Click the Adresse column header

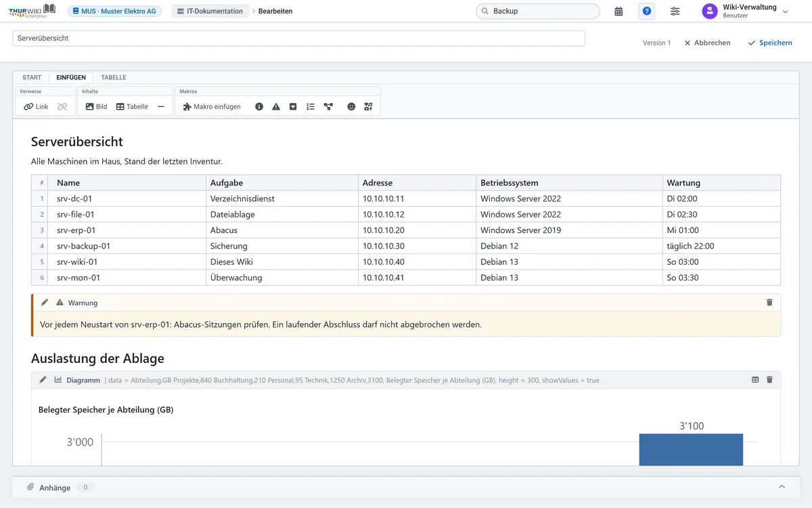click(x=417, y=183)
